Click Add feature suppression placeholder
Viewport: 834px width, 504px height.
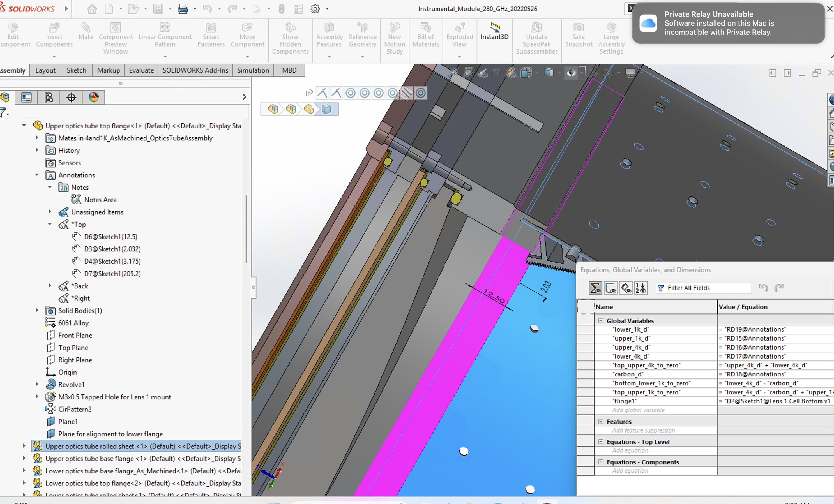643,430
